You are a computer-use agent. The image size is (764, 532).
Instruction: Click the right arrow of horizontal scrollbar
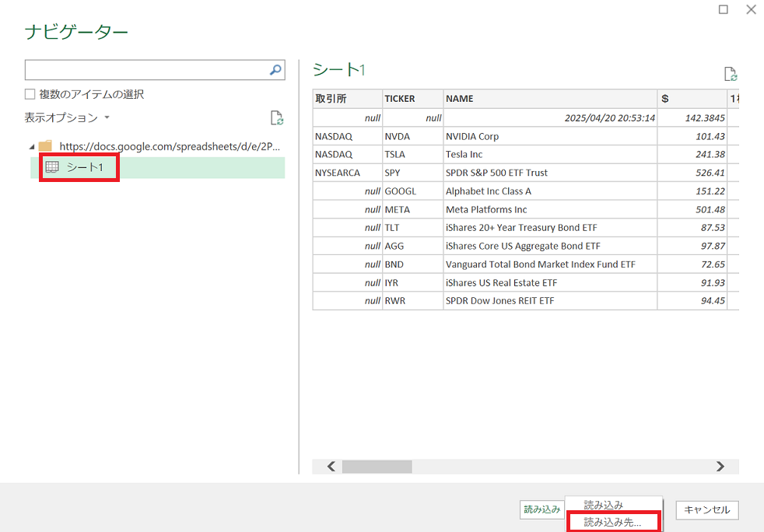tap(720, 467)
